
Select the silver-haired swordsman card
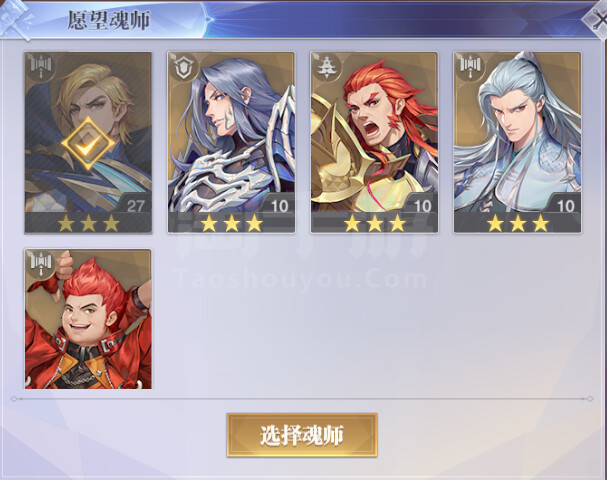(x=518, y=142)
